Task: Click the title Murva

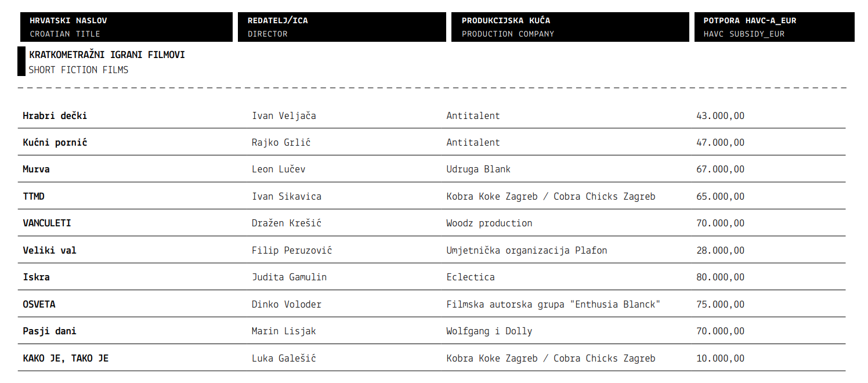Action: [x=36, y=169]
